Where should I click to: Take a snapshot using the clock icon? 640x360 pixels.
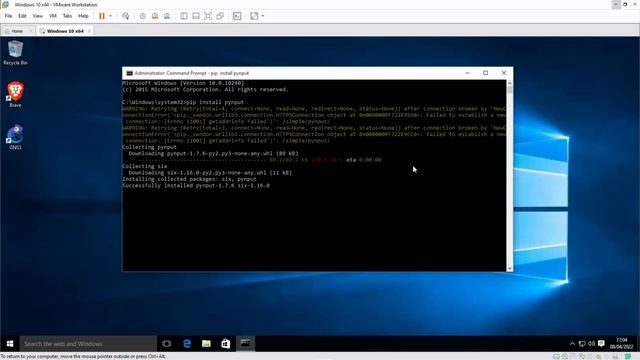[142, 16]
